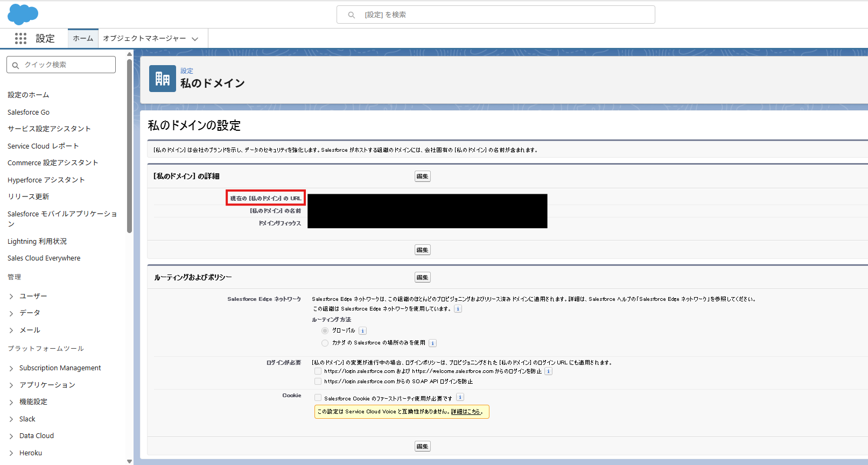This screenshot has width=868, height=465.
Task: Switch to the ホーム tab
Action: [83, 38]
